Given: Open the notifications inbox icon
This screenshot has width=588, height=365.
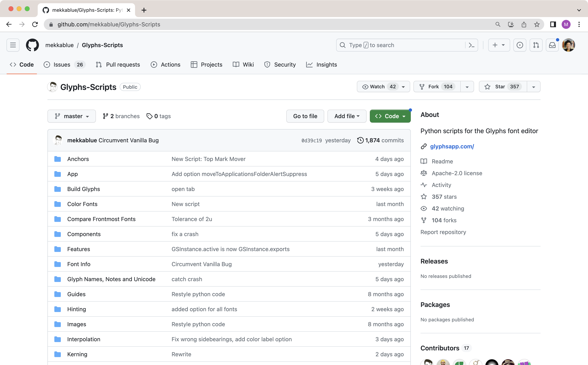Looking at the screenshot, I should (552, 45).
